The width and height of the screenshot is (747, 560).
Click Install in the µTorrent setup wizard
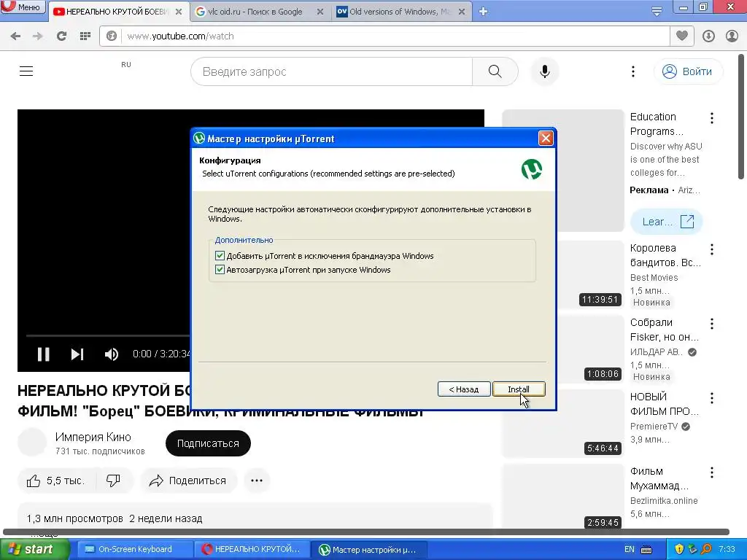coord(519,389)
